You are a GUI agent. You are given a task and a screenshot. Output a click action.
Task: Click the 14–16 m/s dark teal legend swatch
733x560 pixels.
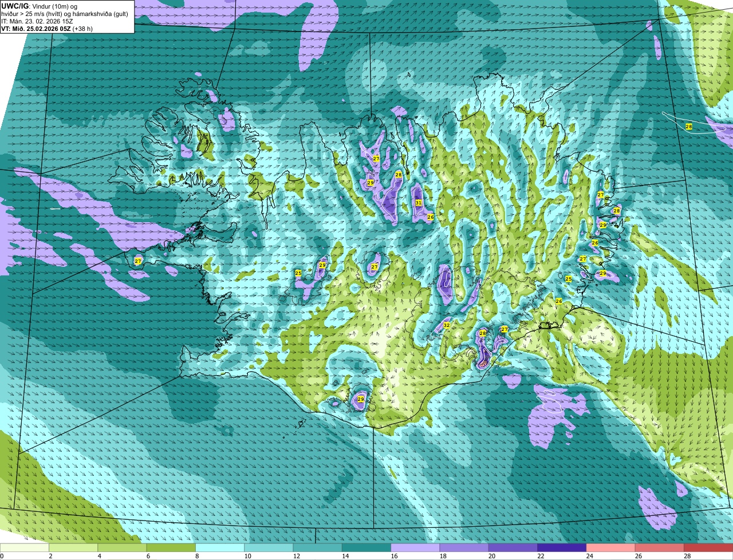click(366, 548)
